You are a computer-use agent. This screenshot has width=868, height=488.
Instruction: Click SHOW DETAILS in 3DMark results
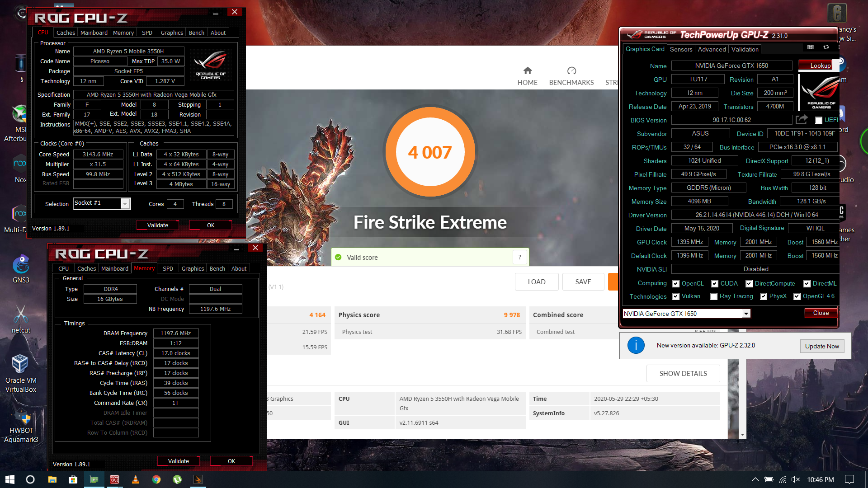[683, 373]
